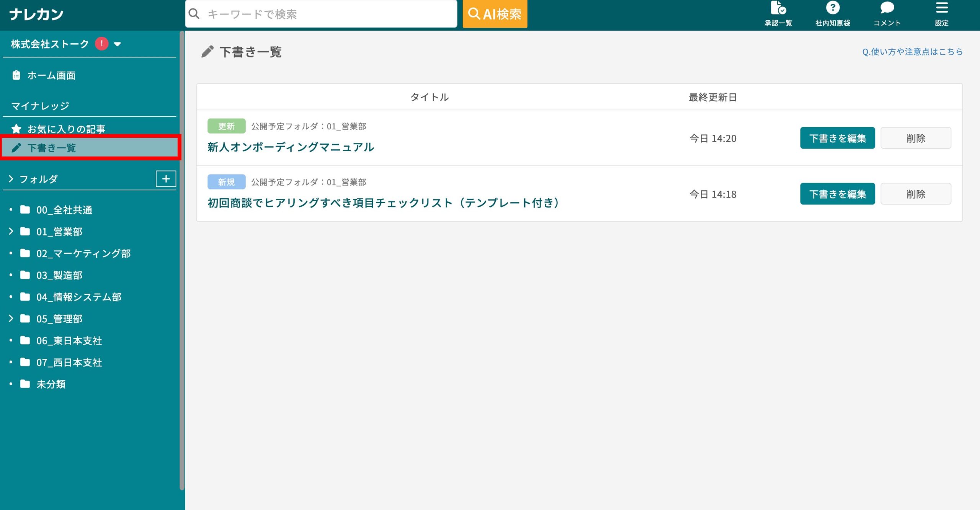The height and width of the screenshot is (510, 980).
Task: Open お気に入りの記事 in the sidebar
Action: (x=66, y=129)
